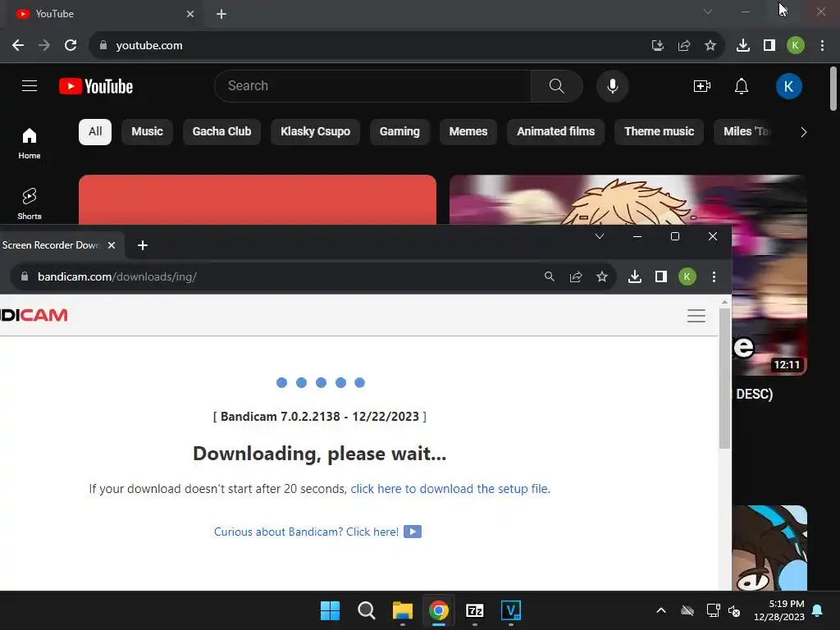
Task: Close the YouTube tab
Action: (x=190, y=14)
